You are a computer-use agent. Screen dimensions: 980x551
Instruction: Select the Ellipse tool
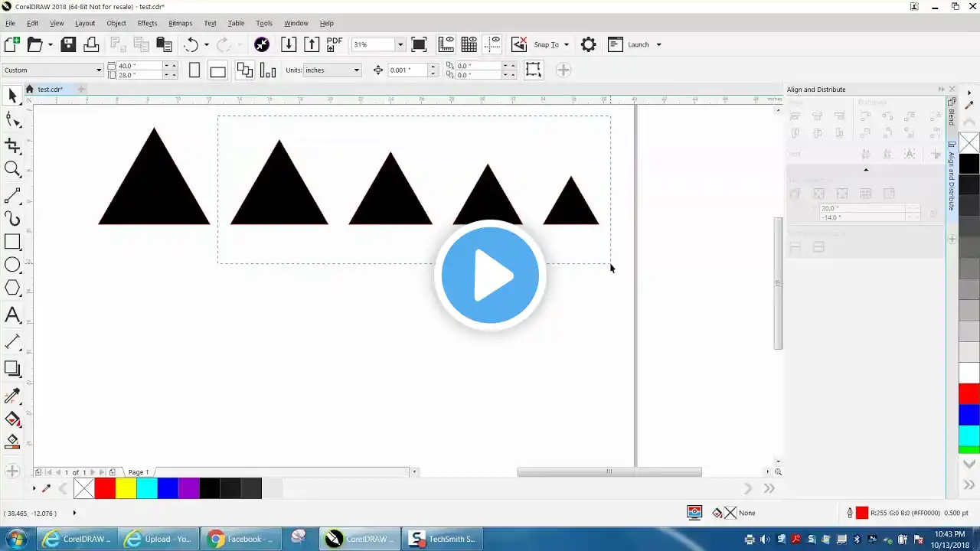pyautogui.click(x=12, y=265)
